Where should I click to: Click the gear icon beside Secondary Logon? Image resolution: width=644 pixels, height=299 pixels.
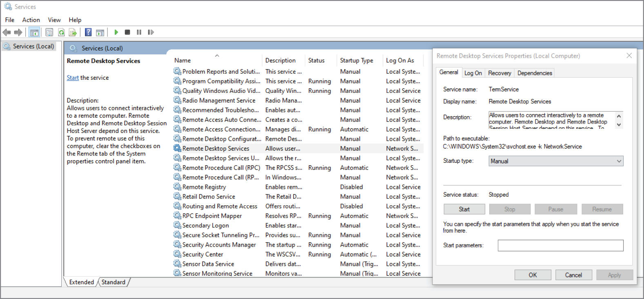(177, 225)
